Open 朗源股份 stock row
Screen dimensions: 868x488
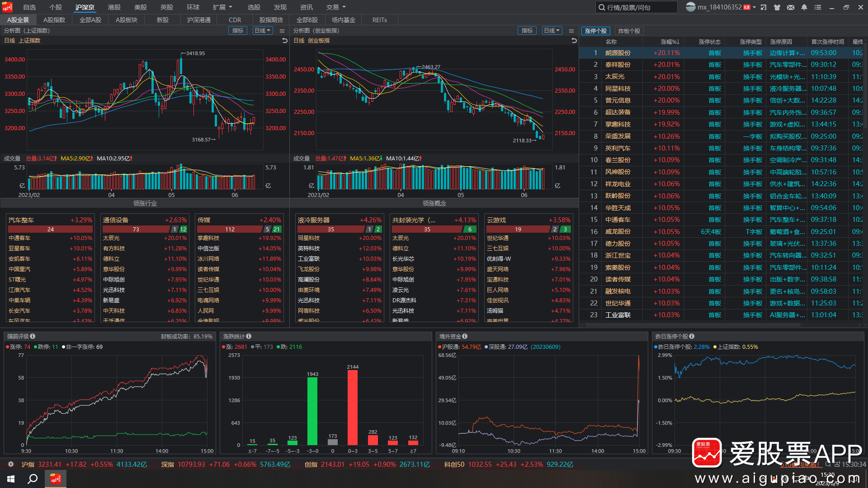tap(618, 53)
